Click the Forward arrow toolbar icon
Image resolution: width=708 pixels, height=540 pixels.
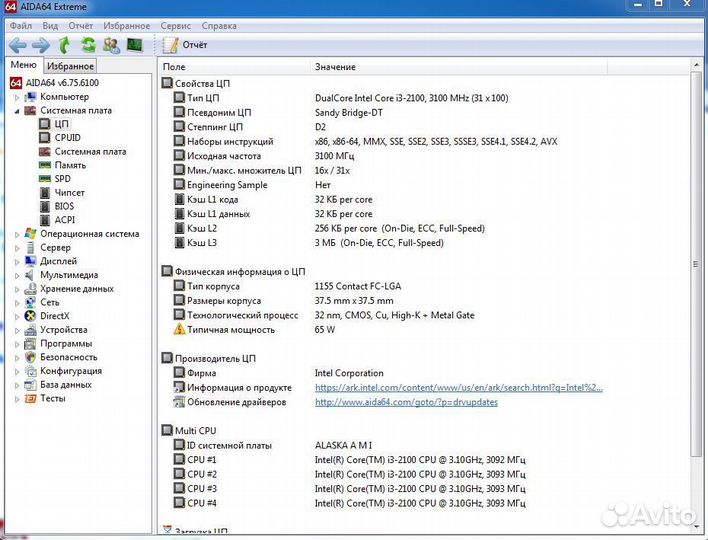pyautogui.click(x=41, y=45)
